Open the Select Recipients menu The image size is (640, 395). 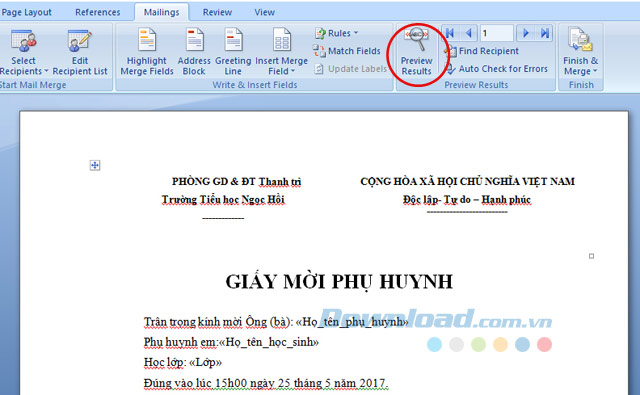click(23, 53)
